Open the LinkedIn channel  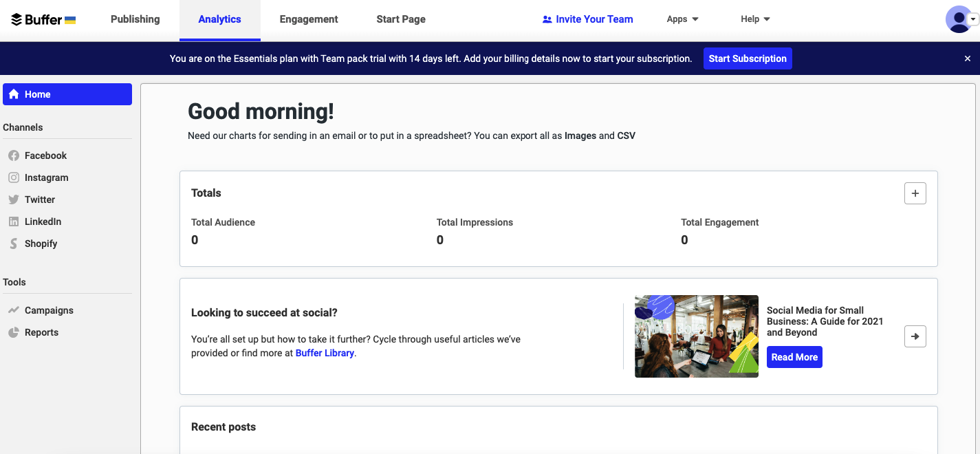(x=67, y=221)
